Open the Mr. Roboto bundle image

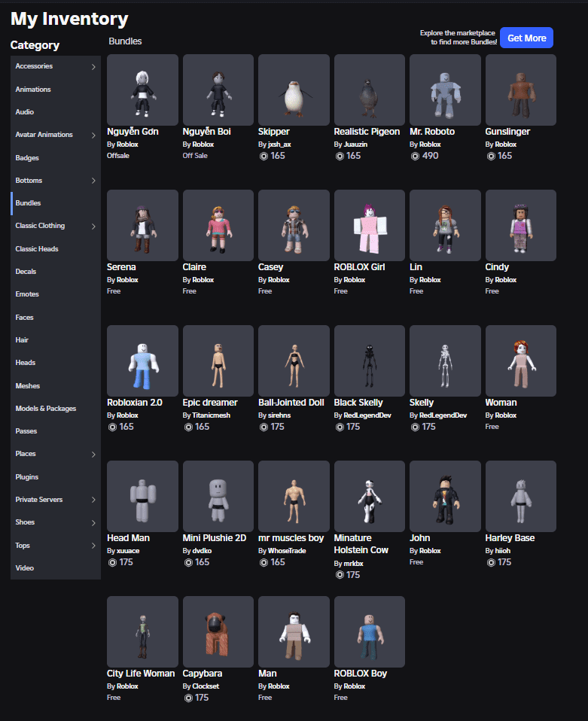tap(445, 90)
